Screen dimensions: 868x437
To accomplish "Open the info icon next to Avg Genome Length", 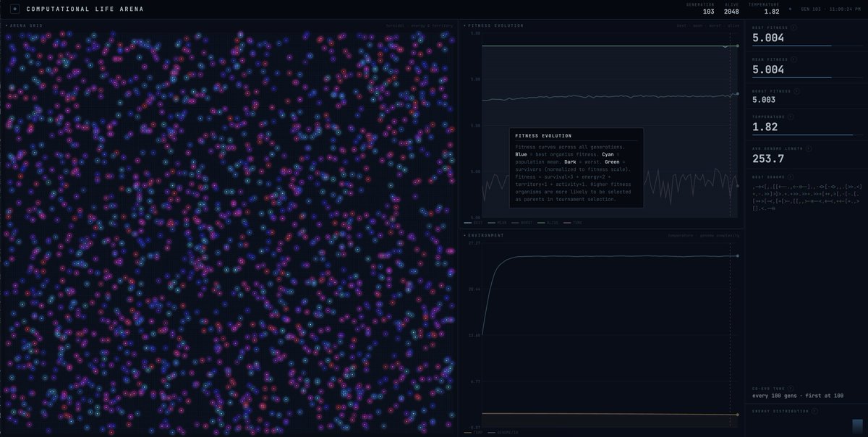I will tap(807, 148).
